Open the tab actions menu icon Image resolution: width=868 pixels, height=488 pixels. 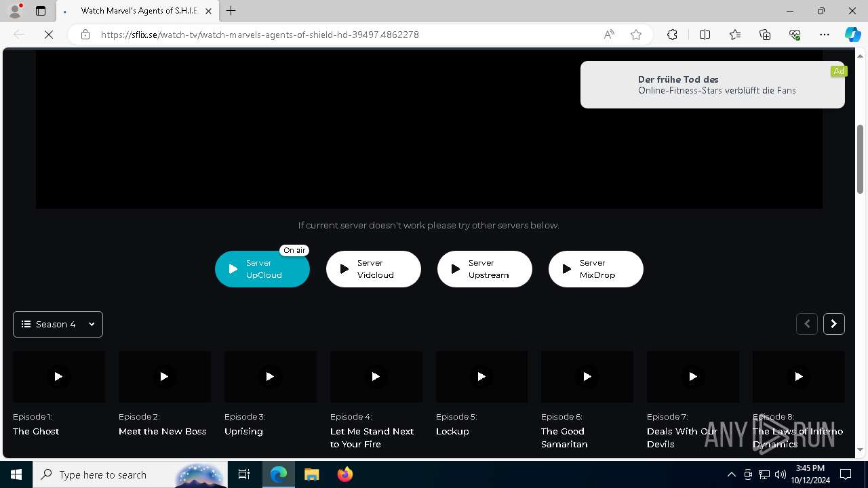coord(41,11)
